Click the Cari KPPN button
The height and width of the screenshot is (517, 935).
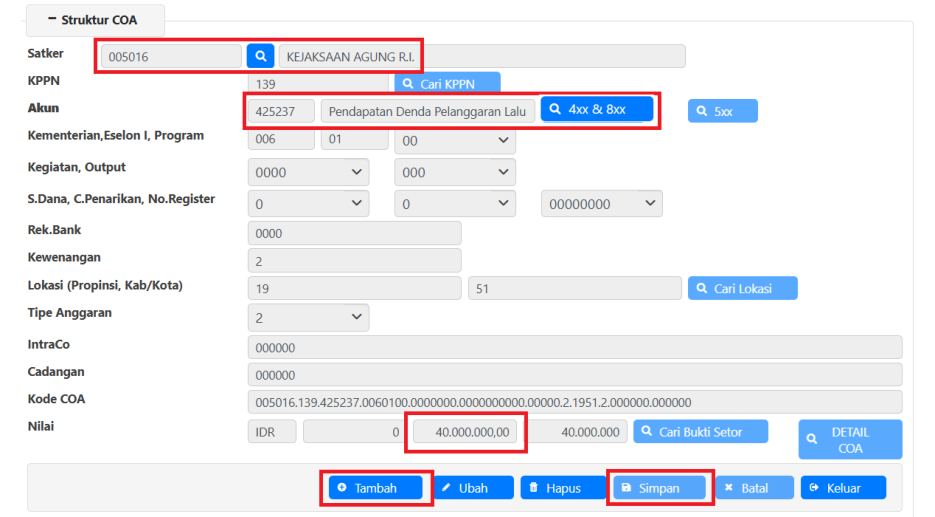point(447,84)
